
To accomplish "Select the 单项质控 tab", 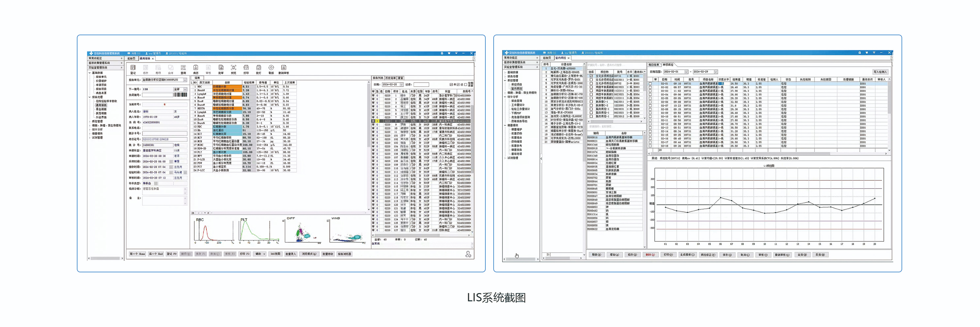I will (x=668, y=65).
